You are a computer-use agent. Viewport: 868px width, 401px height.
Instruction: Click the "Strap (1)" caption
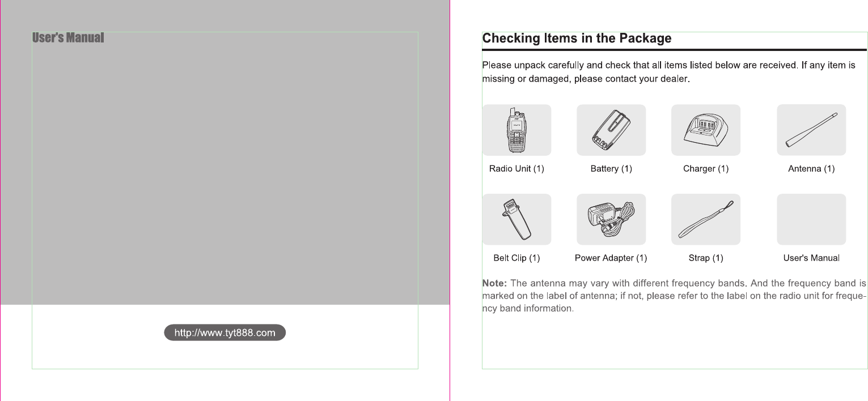[x=706, y=258]
